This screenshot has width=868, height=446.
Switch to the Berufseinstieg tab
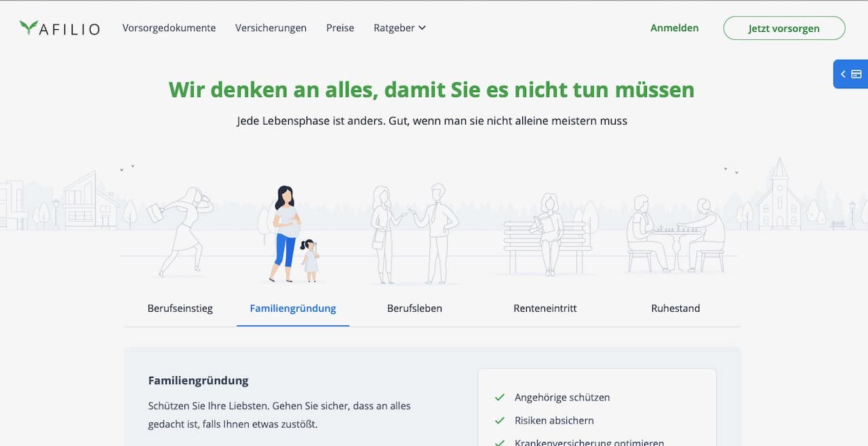coord(180,308)
